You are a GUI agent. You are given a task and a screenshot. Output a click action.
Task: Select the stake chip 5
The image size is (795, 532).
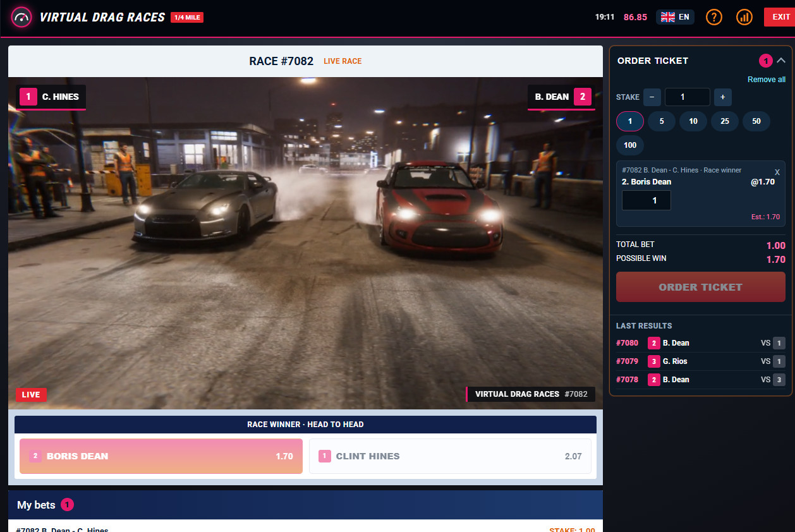click(x=662, y=121)
